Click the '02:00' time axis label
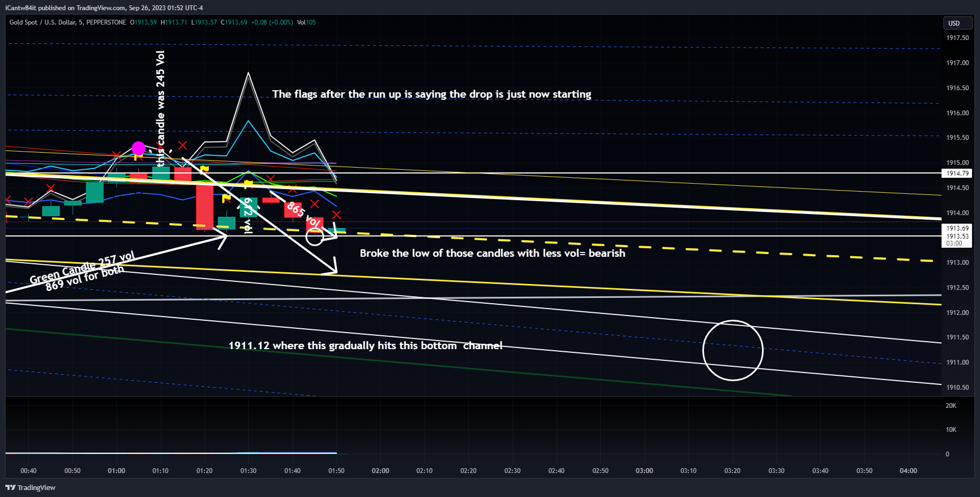980x497 pixels. click(x=380, y=471)
